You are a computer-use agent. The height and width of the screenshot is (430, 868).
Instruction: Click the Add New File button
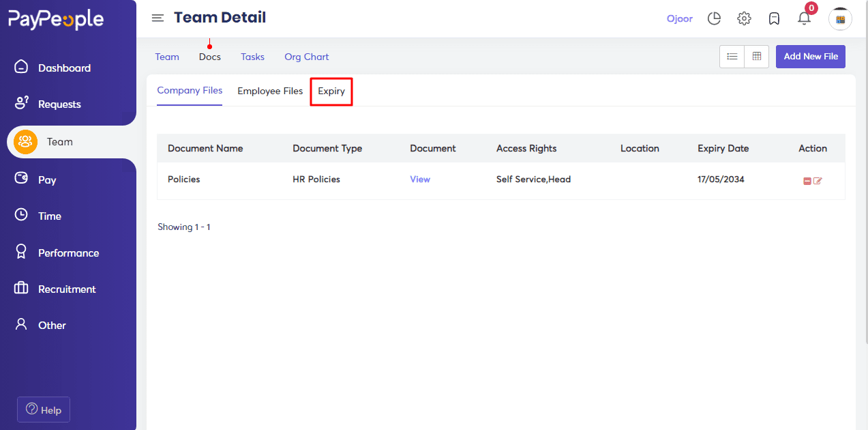(x=811, y=57)
